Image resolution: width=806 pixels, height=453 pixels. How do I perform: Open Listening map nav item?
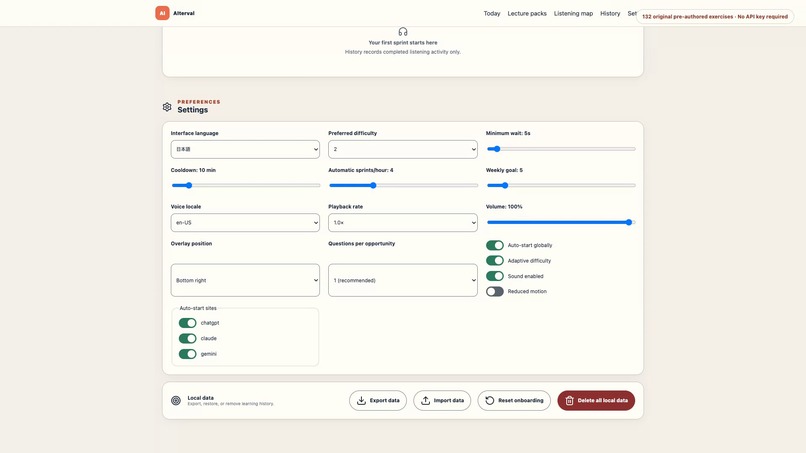tap(573, 13)
